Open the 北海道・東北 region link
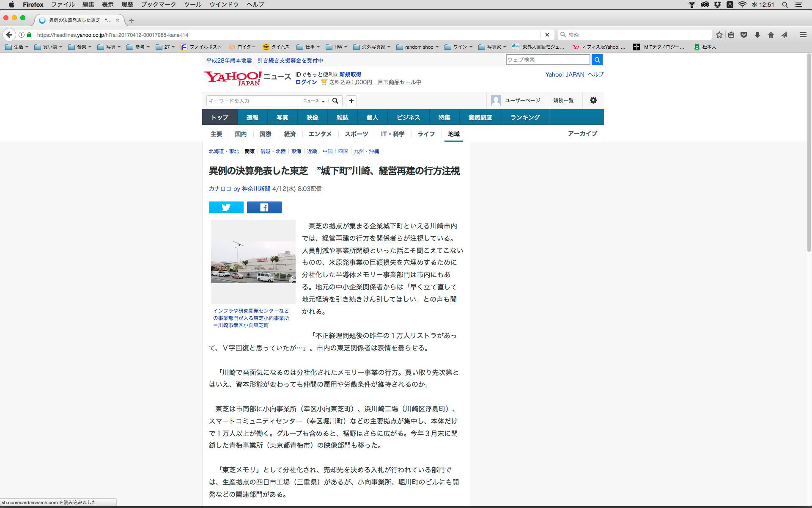The image size is (812, 508). tap(224, 151)
